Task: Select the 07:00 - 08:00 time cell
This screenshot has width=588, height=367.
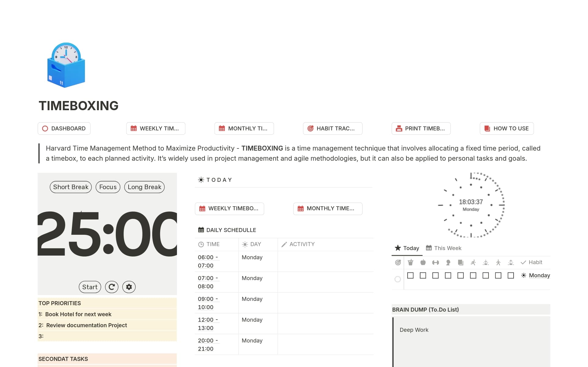Action: click(x=217, y=282)
